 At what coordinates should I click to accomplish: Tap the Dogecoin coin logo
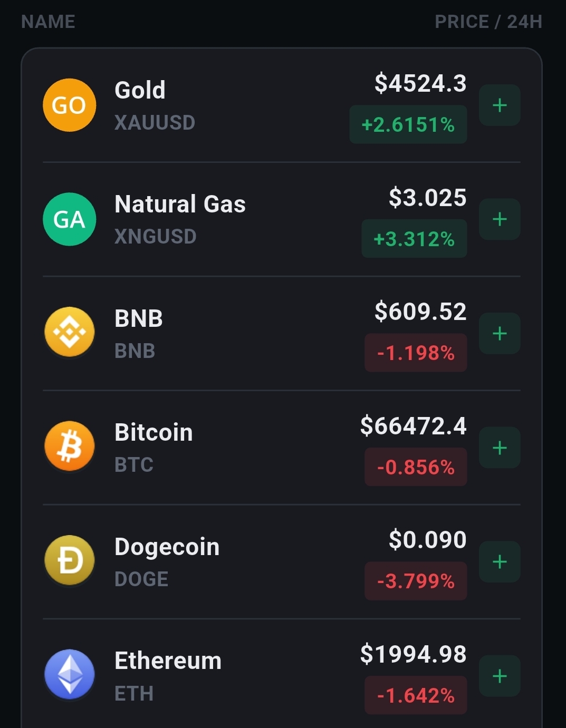click(x=69, y=560)
